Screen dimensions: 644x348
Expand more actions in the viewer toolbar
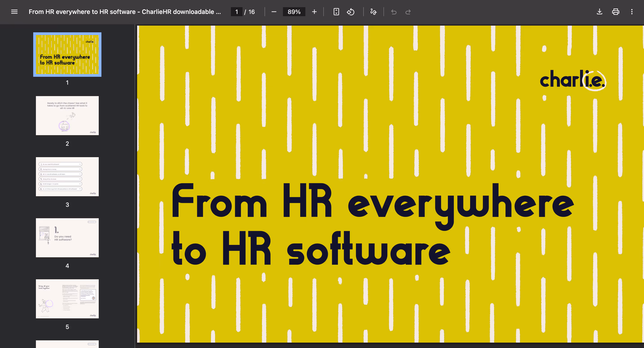pyautogui.click(x=632, y=12)
